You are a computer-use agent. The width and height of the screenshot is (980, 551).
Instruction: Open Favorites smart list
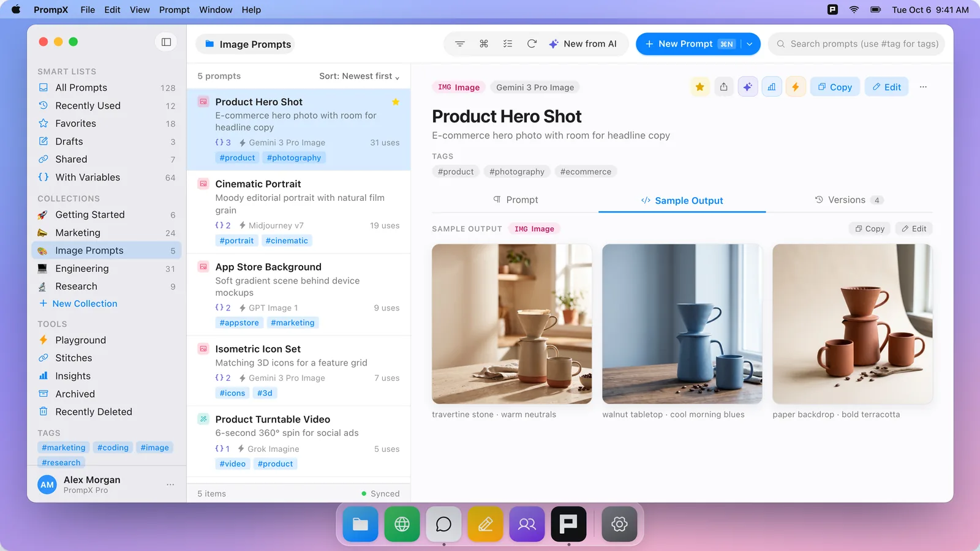pos(107,124)
